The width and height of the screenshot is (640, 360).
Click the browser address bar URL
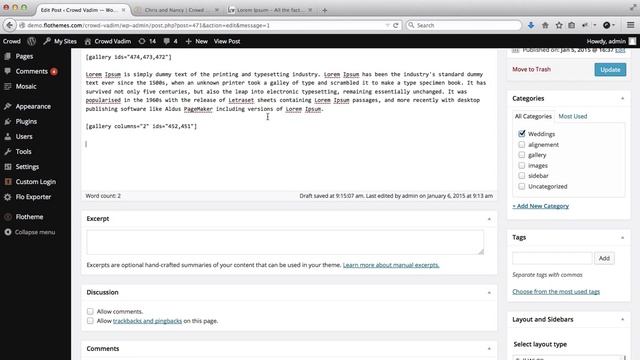point(204,25)
